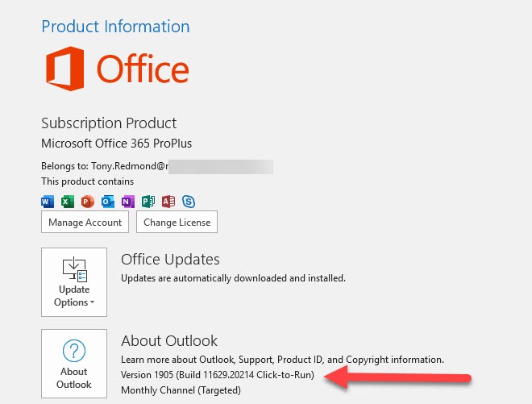The image size is (532, 404).
Task: Click the About Outlook button
Action: click(x=74, y=364)
